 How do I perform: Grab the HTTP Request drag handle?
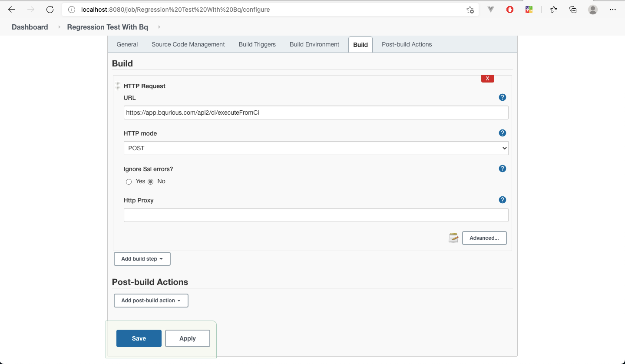118,86
